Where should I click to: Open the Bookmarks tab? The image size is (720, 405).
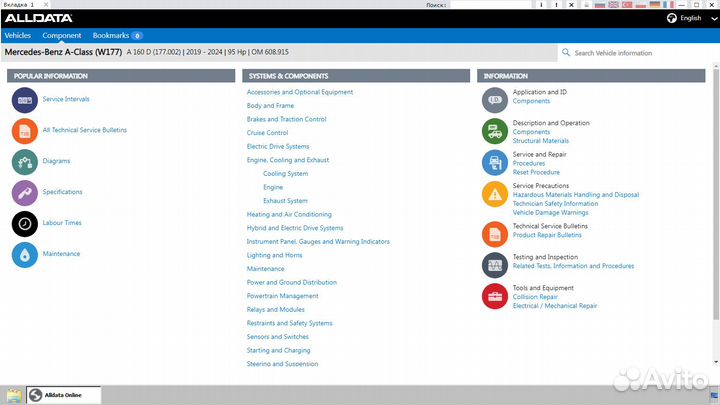point(118,35)
